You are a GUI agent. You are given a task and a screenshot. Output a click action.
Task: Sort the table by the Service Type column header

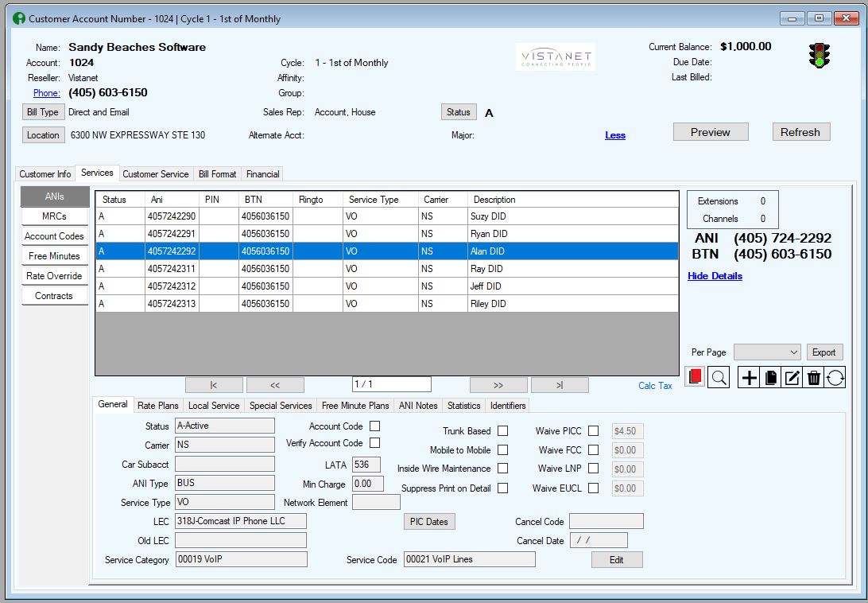click(x=380, y=200)
